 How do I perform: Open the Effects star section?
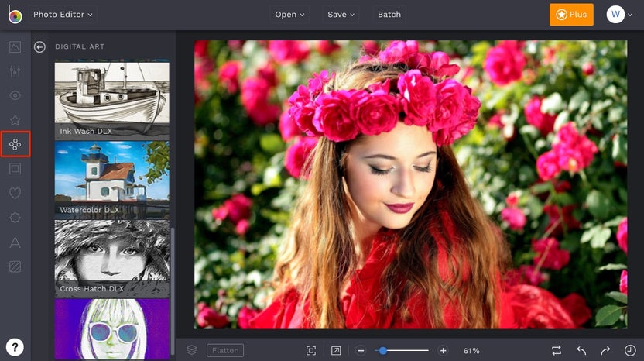[15, 120]
